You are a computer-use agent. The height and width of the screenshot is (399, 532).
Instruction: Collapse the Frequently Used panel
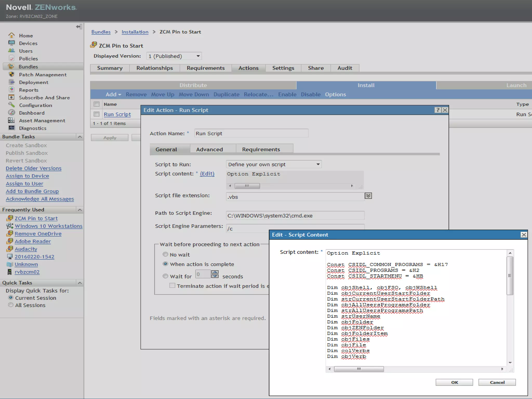point(80,210)
